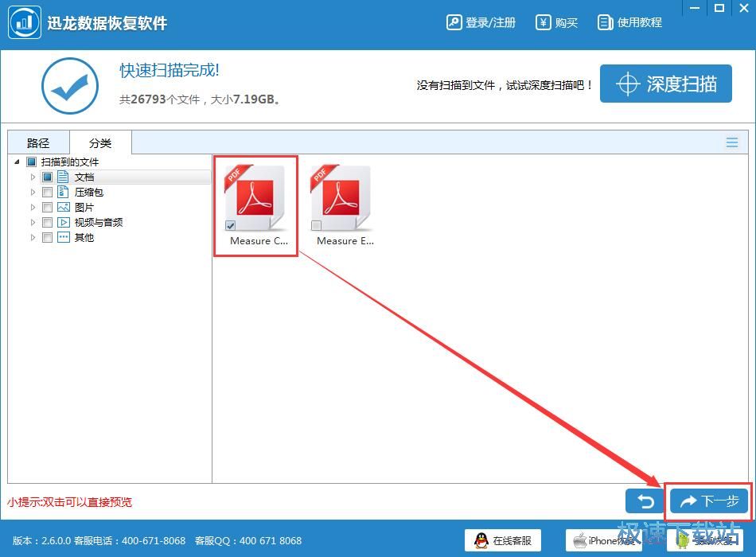
Task: Switch to the 分类 tab
Action: 100,142
